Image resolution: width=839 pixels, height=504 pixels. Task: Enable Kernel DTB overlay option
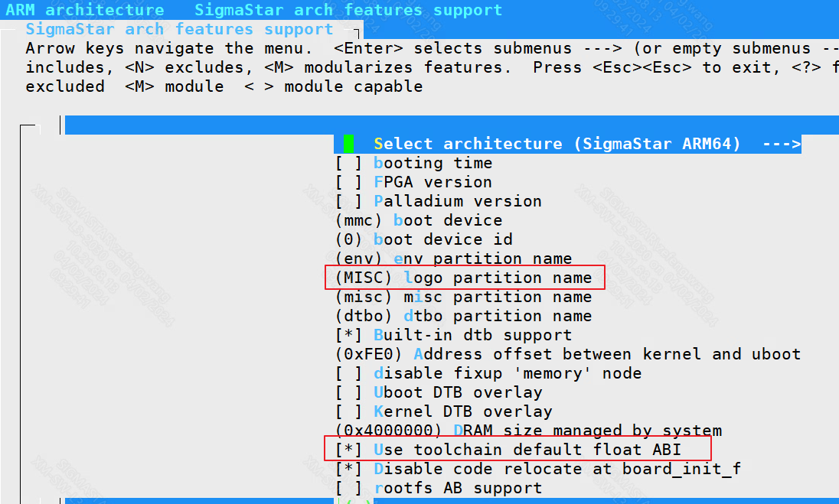coord(348,411)
